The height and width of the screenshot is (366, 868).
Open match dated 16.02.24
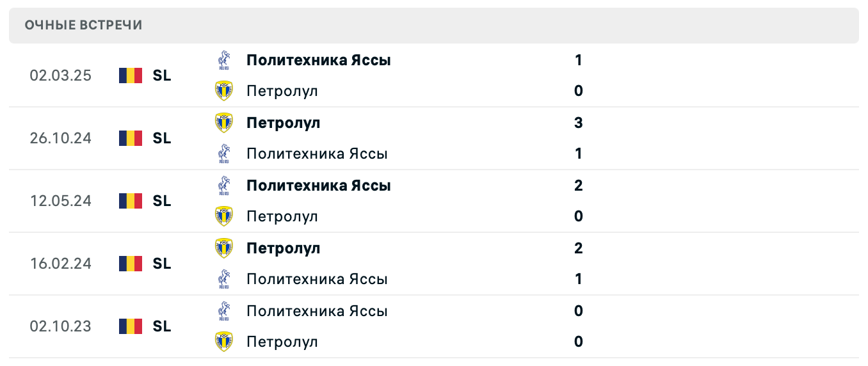(61, 264)
